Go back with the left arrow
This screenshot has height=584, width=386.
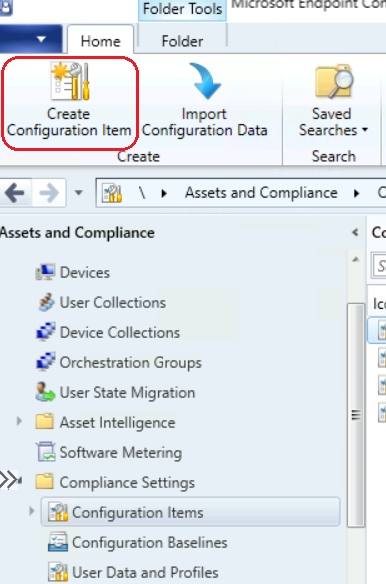(14, 193)
